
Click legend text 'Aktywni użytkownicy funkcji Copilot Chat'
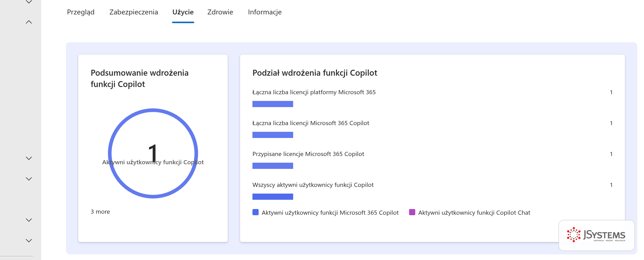tap(474, 213)
